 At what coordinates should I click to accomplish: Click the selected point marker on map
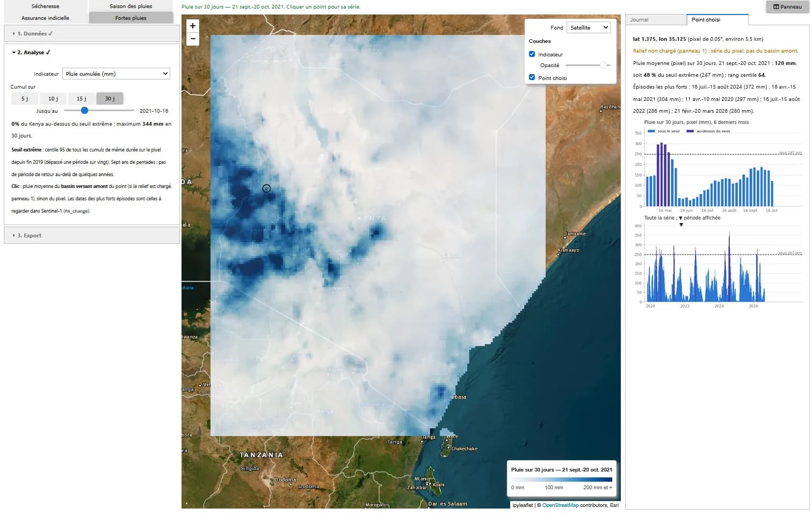click(x=266, y=188)
